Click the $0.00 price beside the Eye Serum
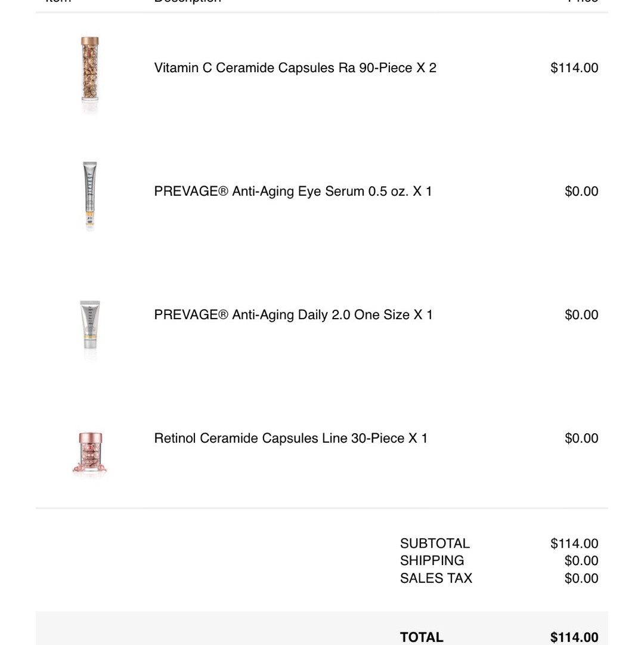This screenshot has width=644, height=645. [581, 192]
